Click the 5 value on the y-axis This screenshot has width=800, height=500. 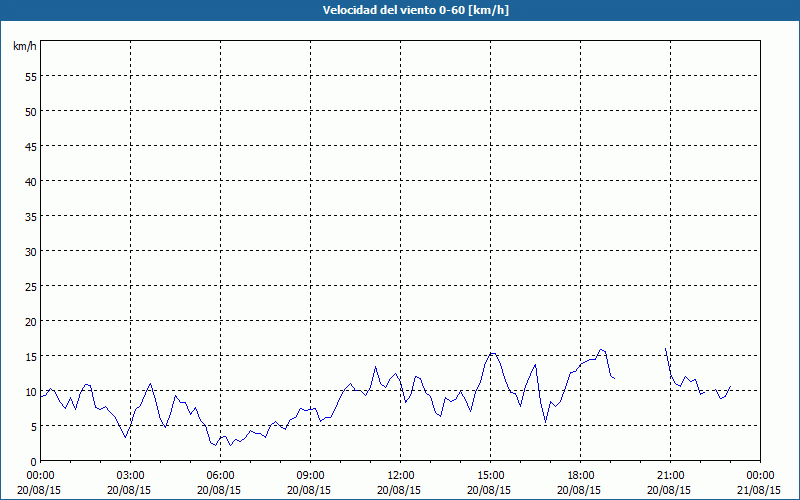coord(34,426)
